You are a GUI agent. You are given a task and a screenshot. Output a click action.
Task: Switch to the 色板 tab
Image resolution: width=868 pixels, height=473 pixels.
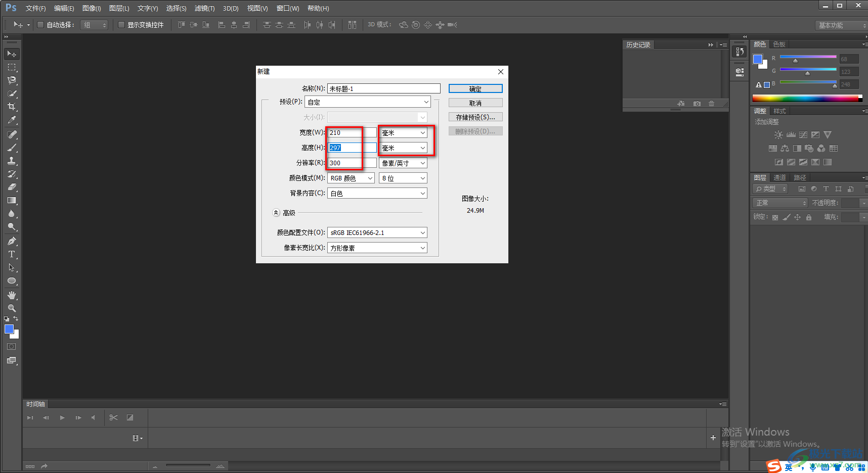(779, 44)
